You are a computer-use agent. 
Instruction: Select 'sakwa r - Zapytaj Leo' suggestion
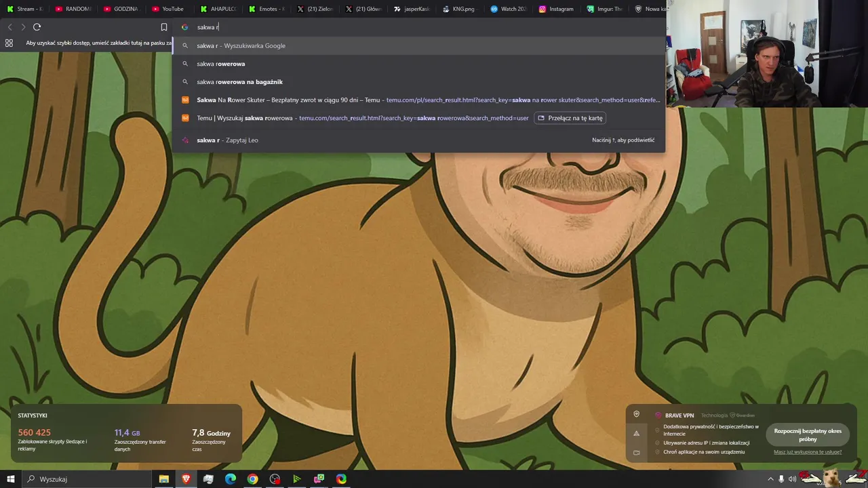(x=418, y=140)
